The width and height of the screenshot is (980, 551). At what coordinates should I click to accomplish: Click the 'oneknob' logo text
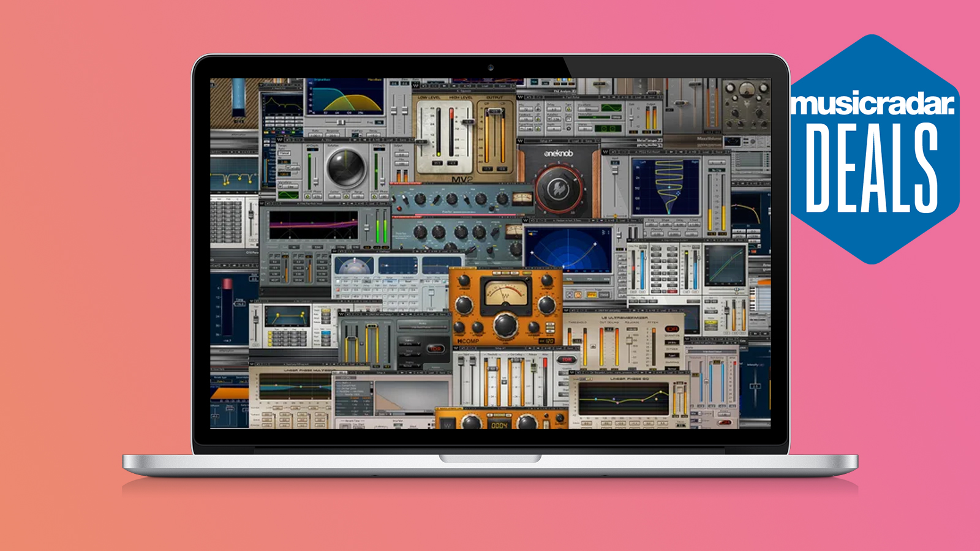pos(558,153)
